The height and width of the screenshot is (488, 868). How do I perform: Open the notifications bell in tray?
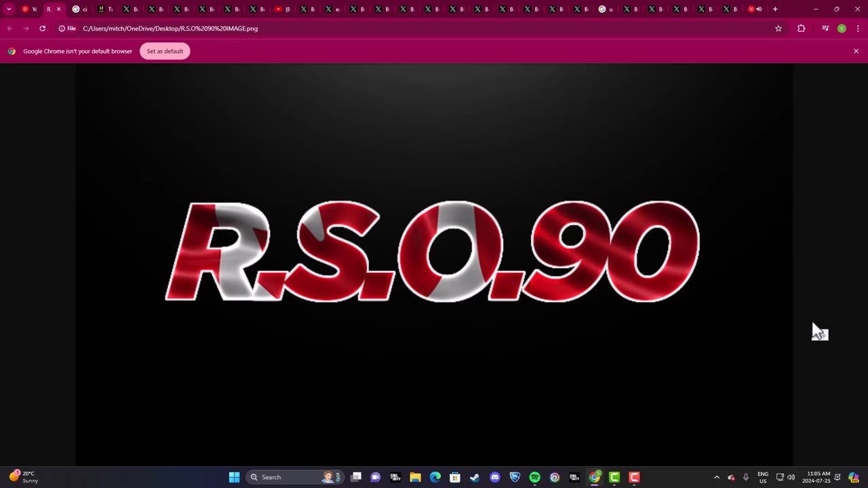coord(837,477)
